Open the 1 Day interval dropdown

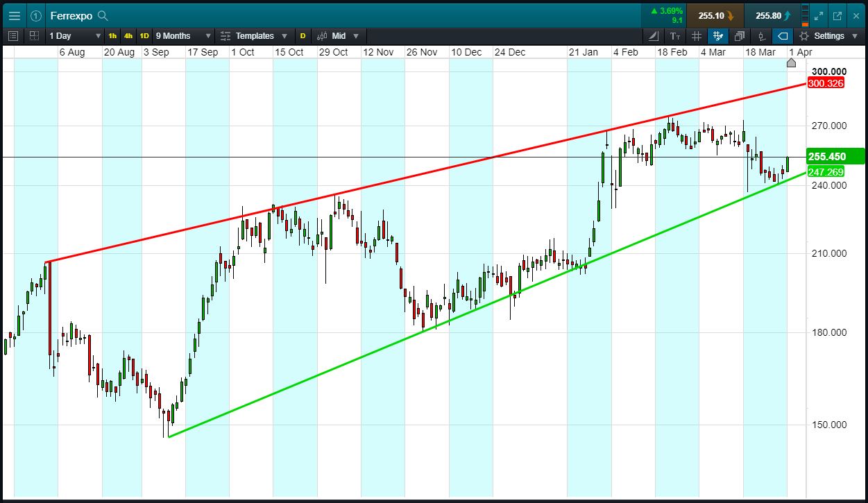[x=75, y=36]
